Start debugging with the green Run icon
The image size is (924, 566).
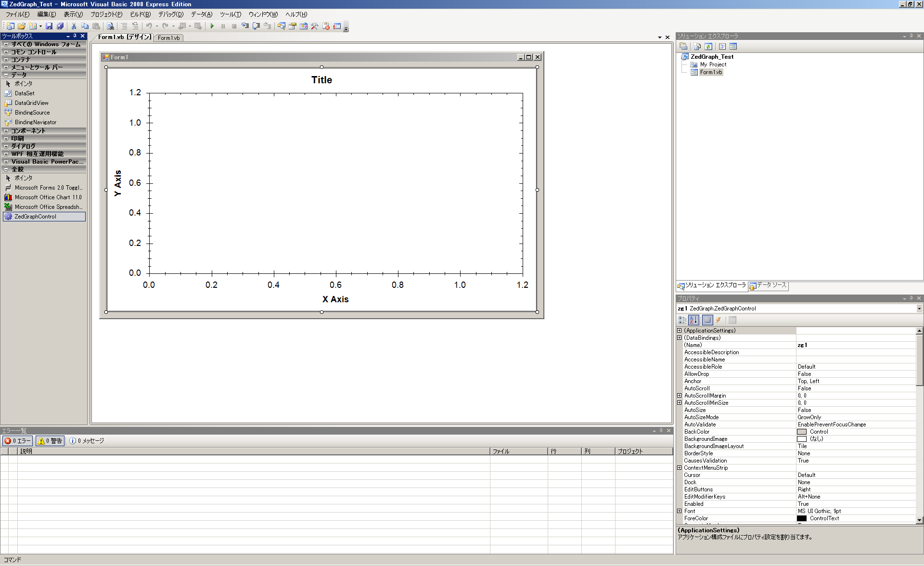tap(212, 26)
